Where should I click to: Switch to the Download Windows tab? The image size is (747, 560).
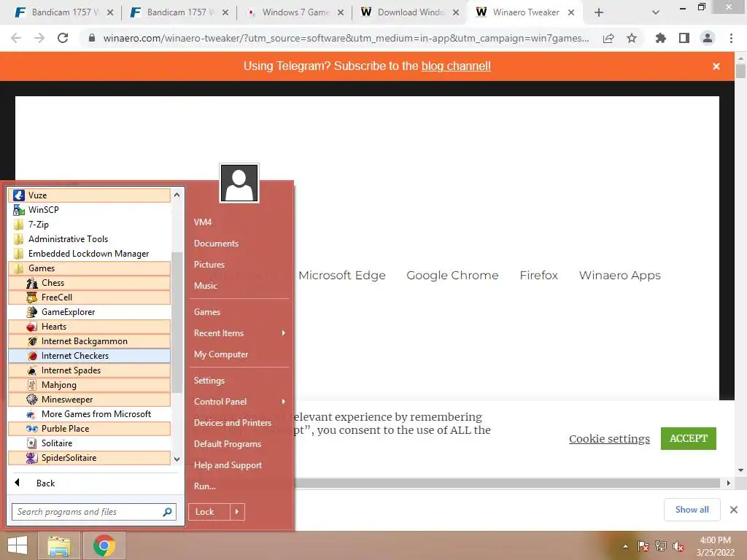(x=411, y=12)
